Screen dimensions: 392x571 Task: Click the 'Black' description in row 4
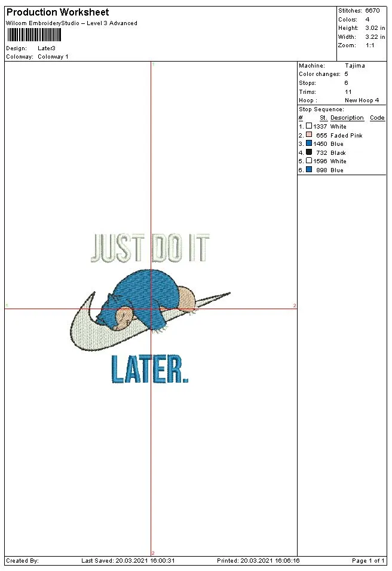pos(338,153)
